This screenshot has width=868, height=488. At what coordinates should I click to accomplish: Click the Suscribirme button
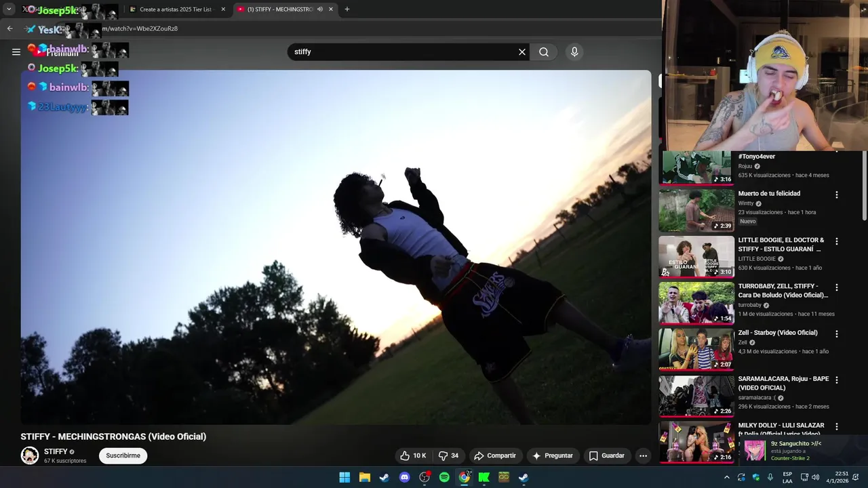click(x=123, y=455)
